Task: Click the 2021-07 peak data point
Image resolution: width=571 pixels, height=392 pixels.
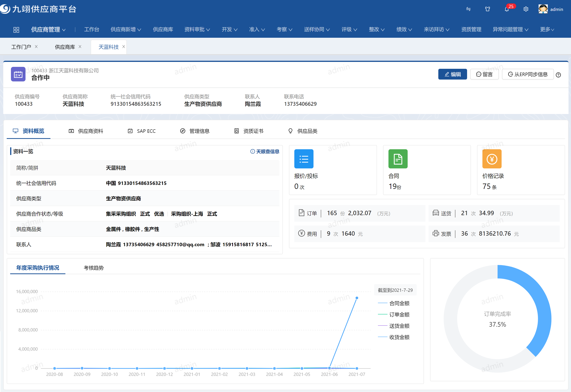Action: click(x=357, y=298)
